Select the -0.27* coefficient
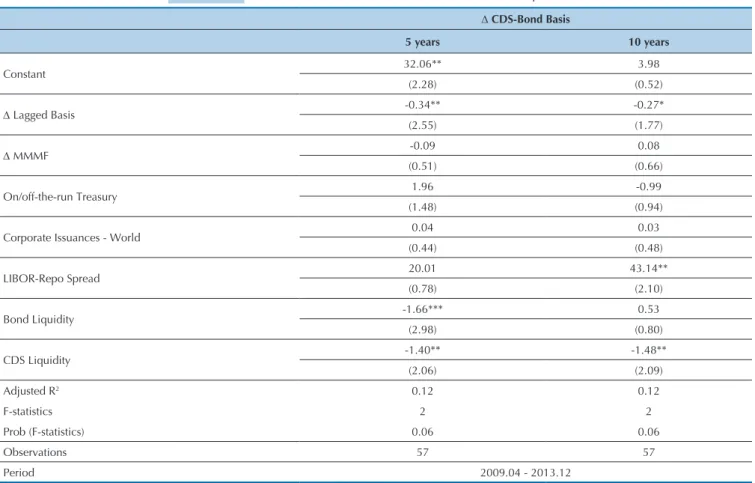The width and height of the screenshot is (755, 483). coord(649,105)
